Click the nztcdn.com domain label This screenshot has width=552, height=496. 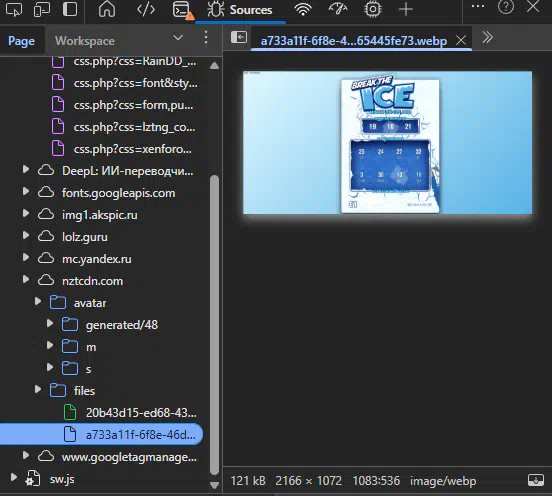click(93, 281)
